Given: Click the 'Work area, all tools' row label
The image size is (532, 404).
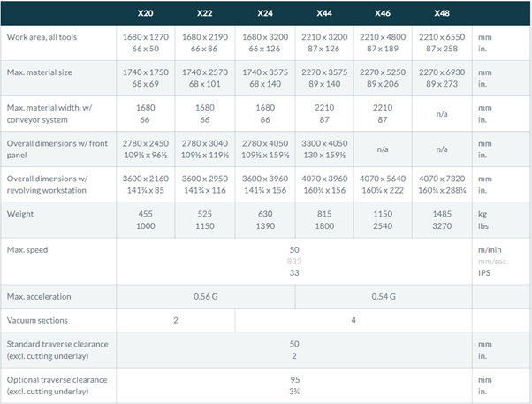Looking at the screenshot, I should [x=42, y=37].
